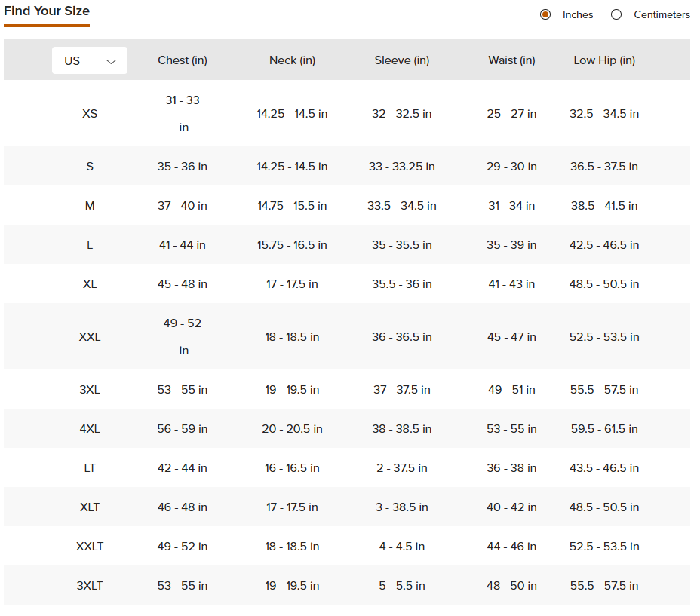The height and width of the screenshot is (616, 700).
Task: Click the XXLT size row label
Action: 90,547
